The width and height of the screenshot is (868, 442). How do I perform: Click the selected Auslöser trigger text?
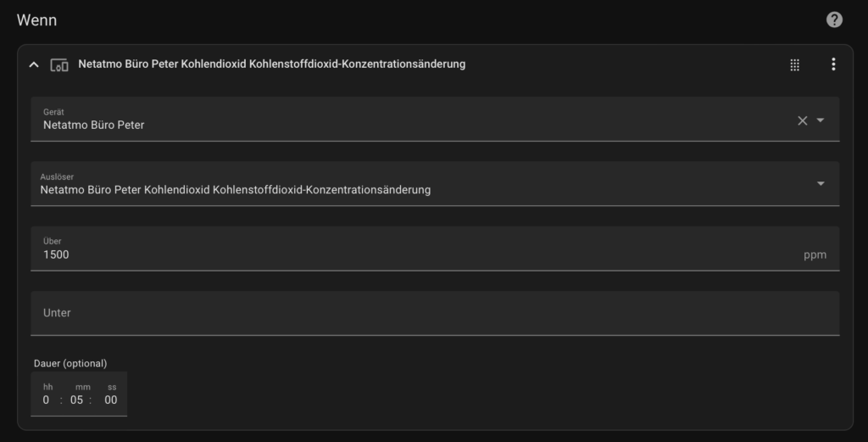[x=236, y=190]
